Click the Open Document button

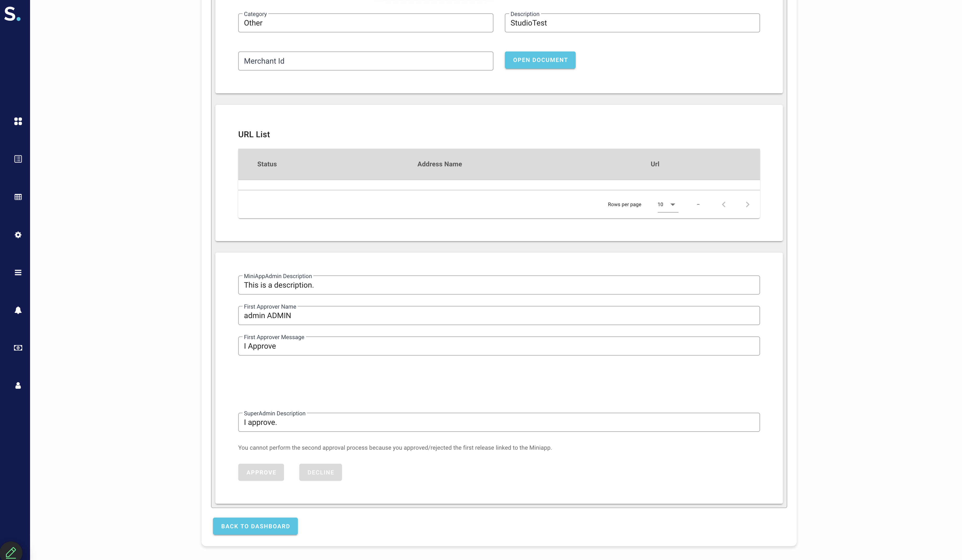(540, 60)
